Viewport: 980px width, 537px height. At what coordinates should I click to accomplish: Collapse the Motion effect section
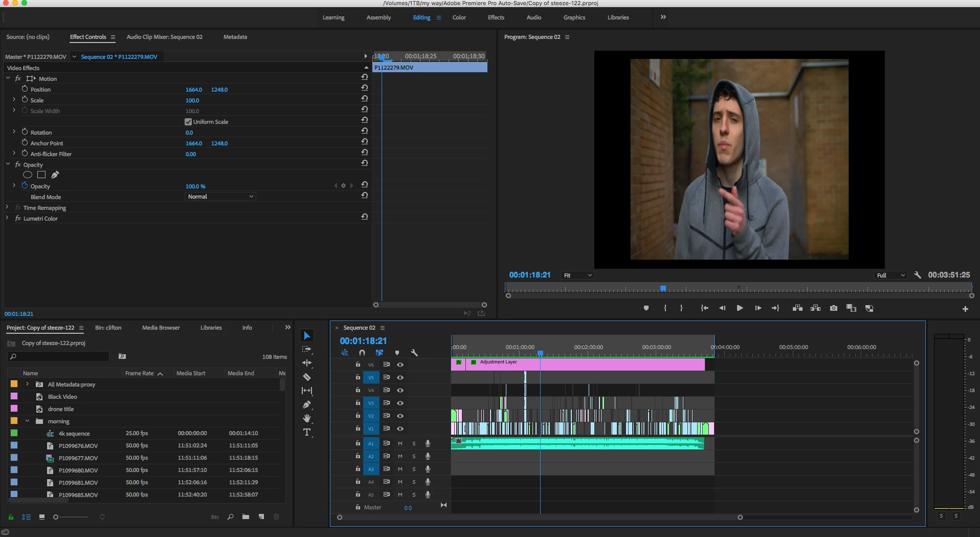click(8, 78)
